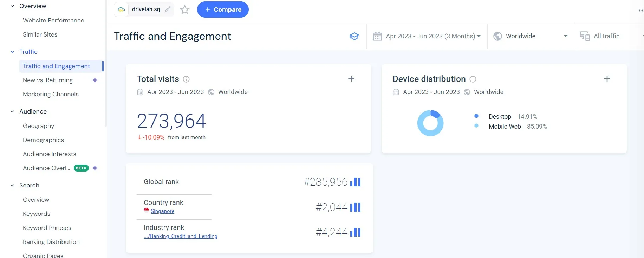The image size is (644, 258).
Task: Follow the Singapore country rank link
Action: [162, 211]
